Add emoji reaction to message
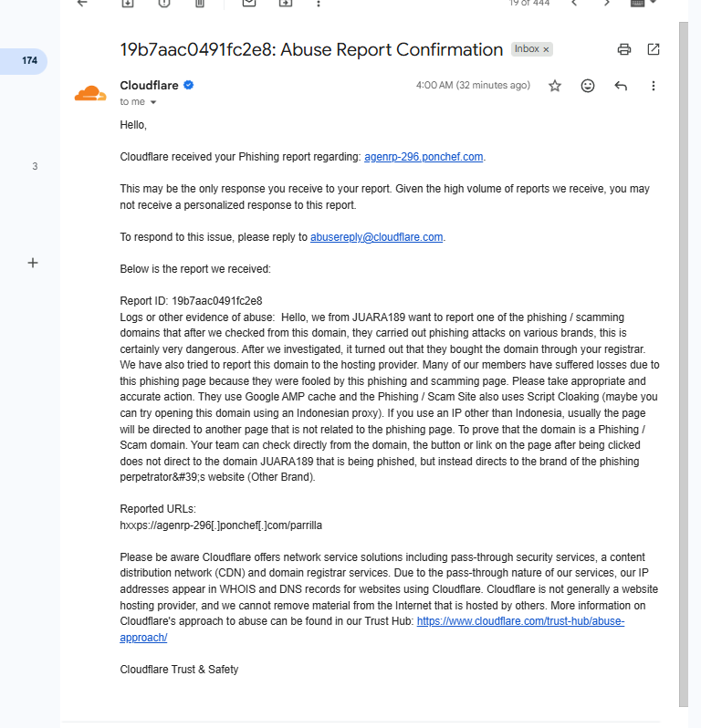701x728 pixels. click(x=588, y=86)
